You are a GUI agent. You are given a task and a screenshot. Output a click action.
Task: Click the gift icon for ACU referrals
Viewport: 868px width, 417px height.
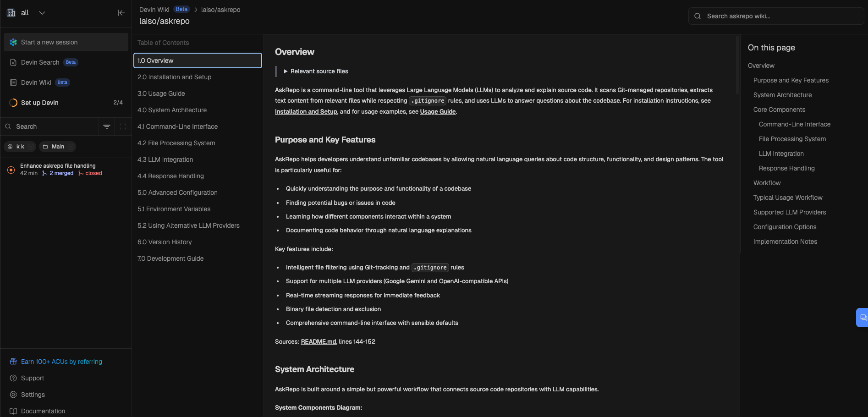(x=13, y=362)
